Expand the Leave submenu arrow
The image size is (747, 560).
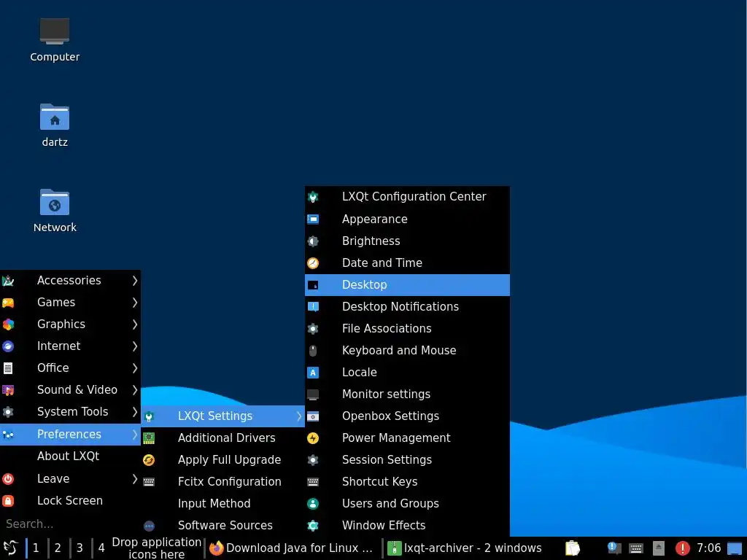(135, 479)
